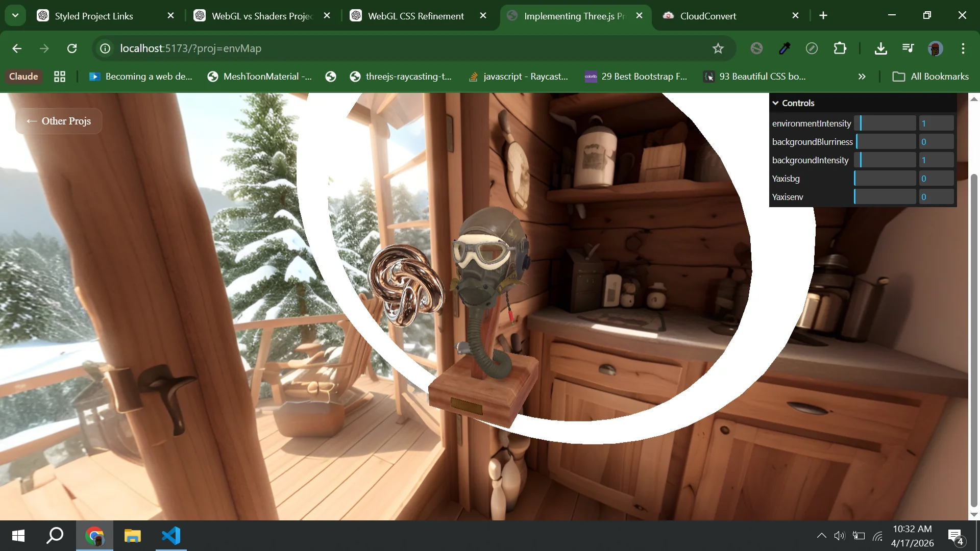The width and height of the screenshot is (980, 551).
Task: Switch to the WebGL CSS Refinement tab
Action: pos(415,16)
